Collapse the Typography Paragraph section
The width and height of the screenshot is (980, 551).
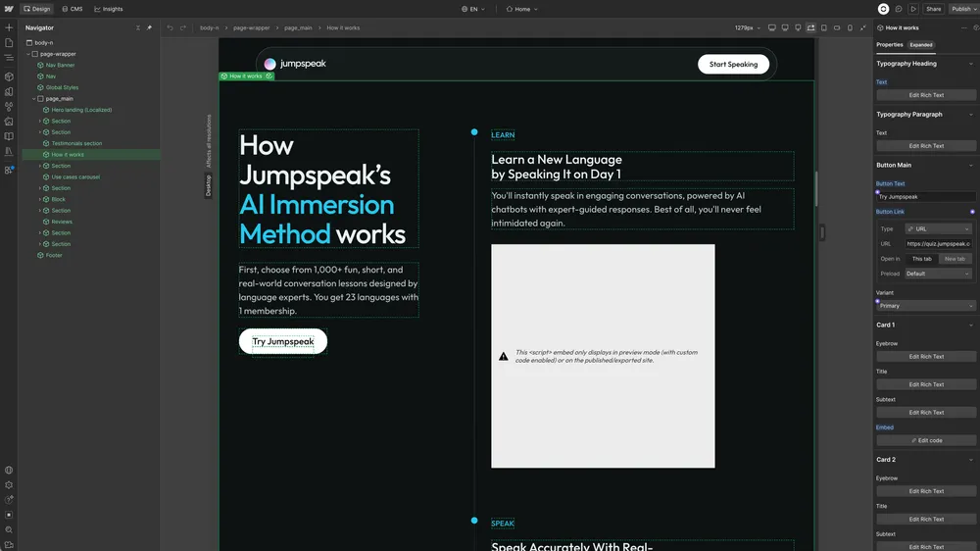[x=970, y=115]
